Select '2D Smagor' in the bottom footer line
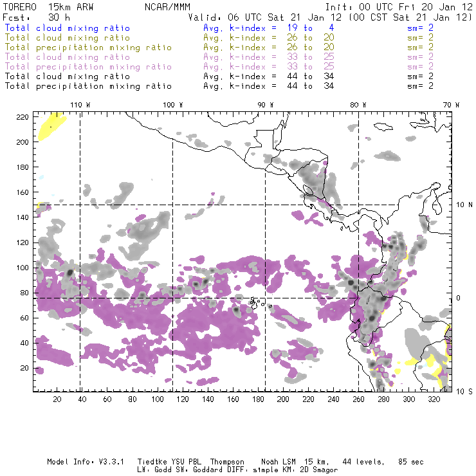476x476 pixels. click(319, 470)
